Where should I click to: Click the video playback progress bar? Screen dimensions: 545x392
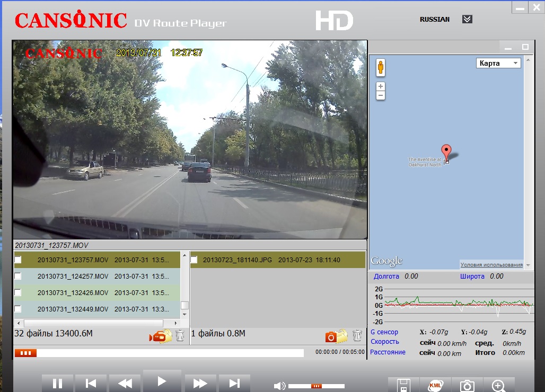click(x=159, y=353)
